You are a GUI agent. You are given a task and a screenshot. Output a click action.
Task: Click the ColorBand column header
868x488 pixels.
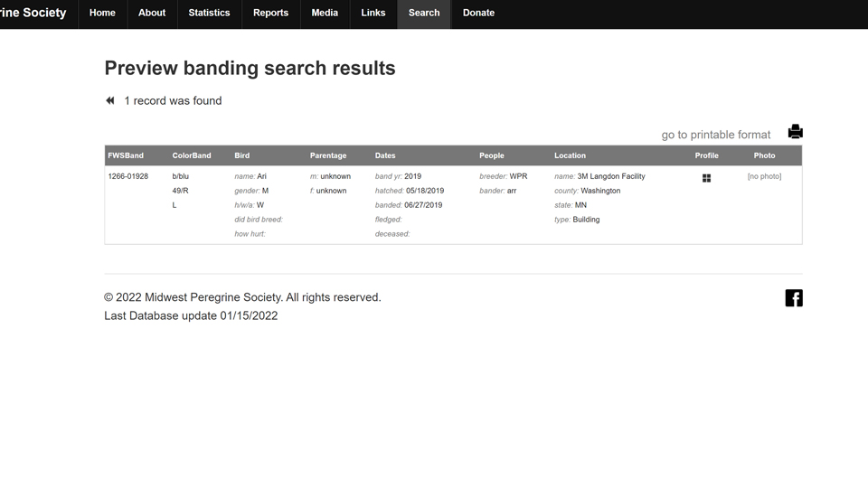[192, 155]
